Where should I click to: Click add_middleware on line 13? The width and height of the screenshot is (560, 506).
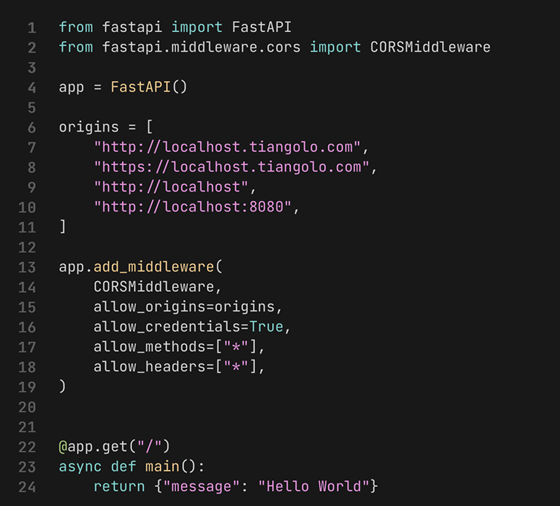[x=154, y=267]
